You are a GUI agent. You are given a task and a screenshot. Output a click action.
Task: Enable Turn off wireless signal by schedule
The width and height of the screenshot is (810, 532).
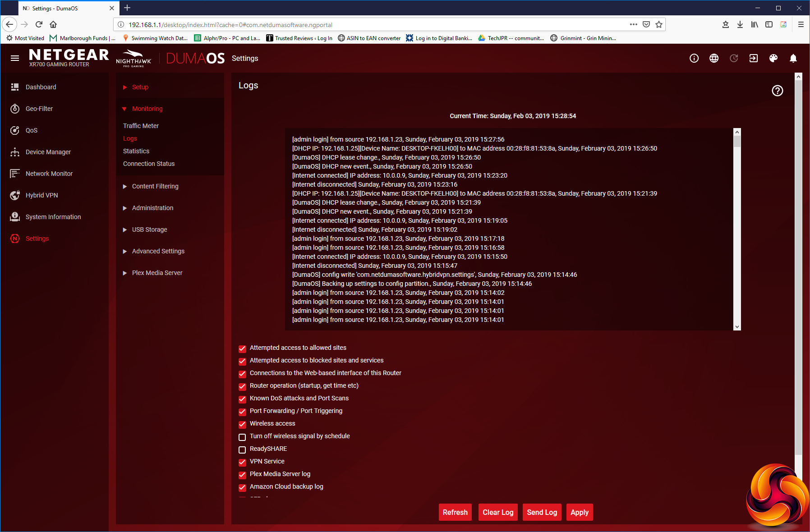242,437
